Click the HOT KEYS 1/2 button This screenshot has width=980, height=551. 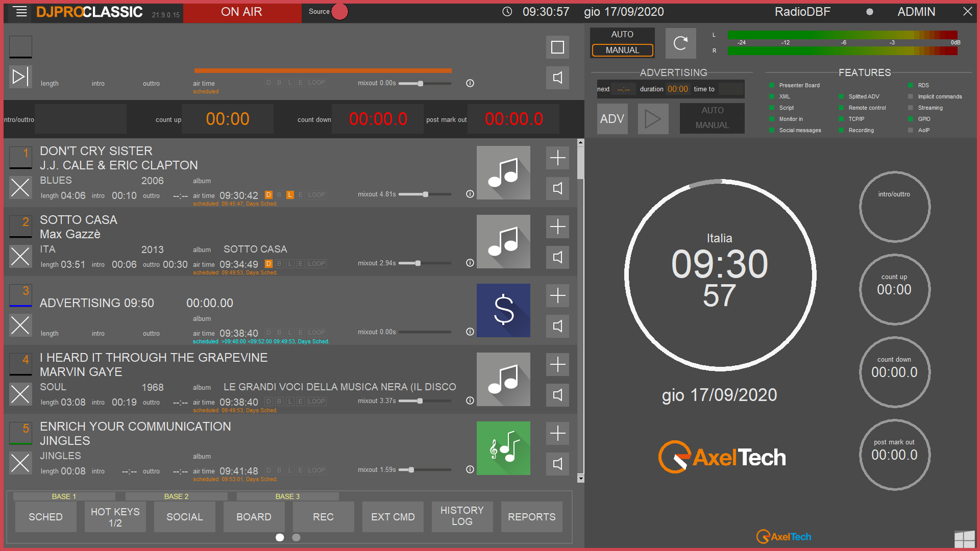point(115,516)
